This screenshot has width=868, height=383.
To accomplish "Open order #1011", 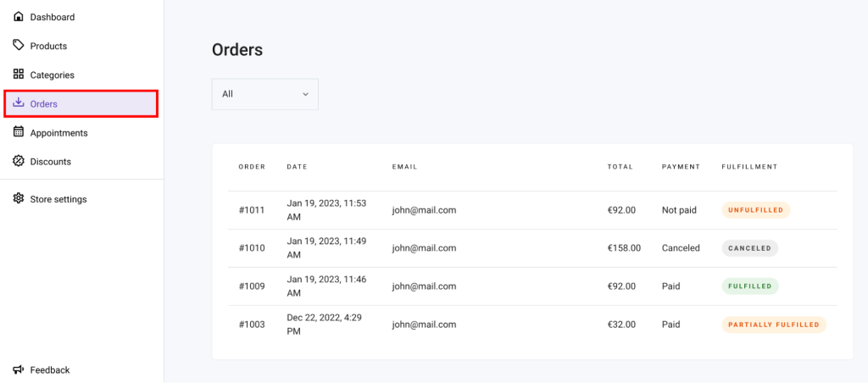I will click(x=252, y=210).
